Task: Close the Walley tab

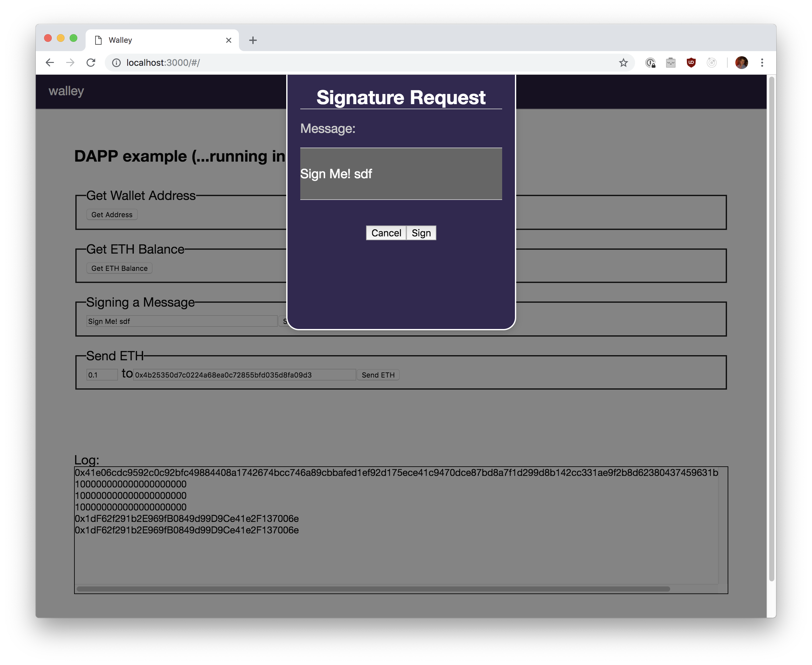Action: click(x=229, y=40)
